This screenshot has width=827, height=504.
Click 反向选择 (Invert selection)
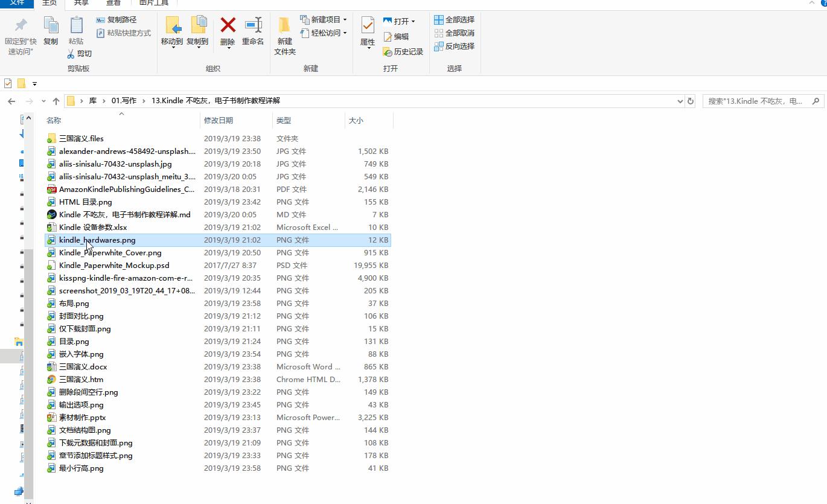(455, 46)
